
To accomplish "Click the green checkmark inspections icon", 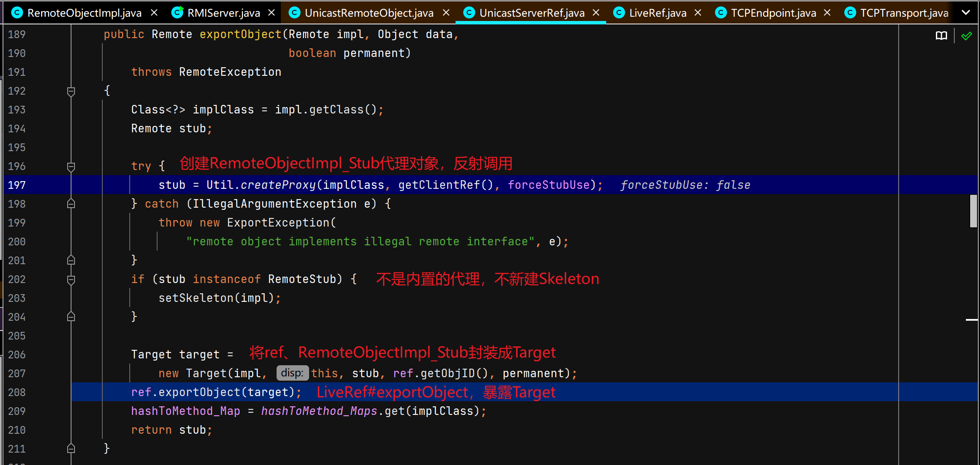I will click(966, 36).
